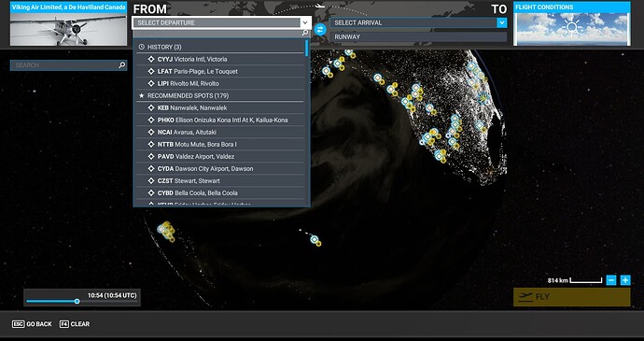Zoom in the world map with plus
The image size is (644, 341).
pos(625,280)
